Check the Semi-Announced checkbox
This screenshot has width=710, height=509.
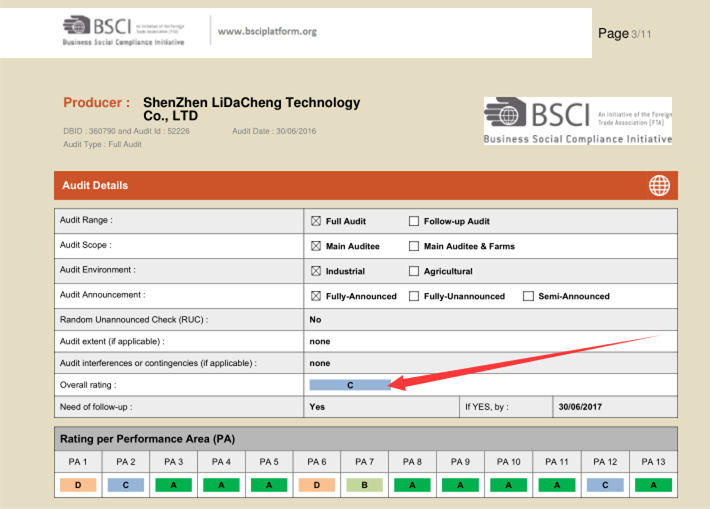pos(528,296)
